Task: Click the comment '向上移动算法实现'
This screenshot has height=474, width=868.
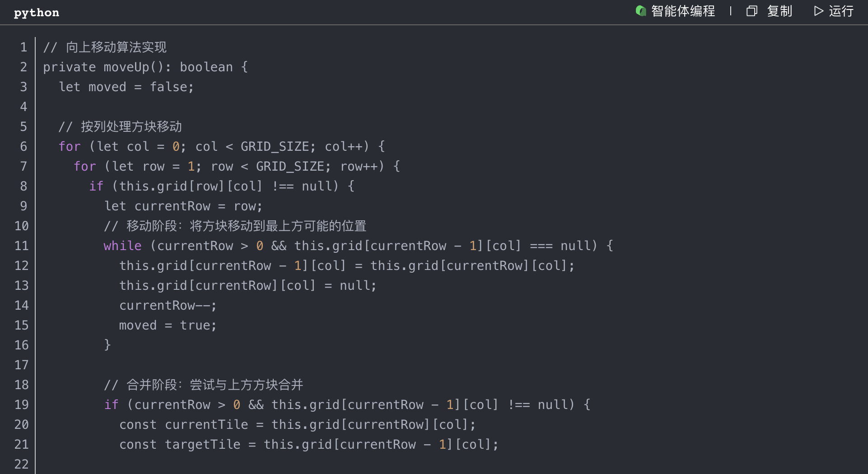Action: [x=116, y=47]
